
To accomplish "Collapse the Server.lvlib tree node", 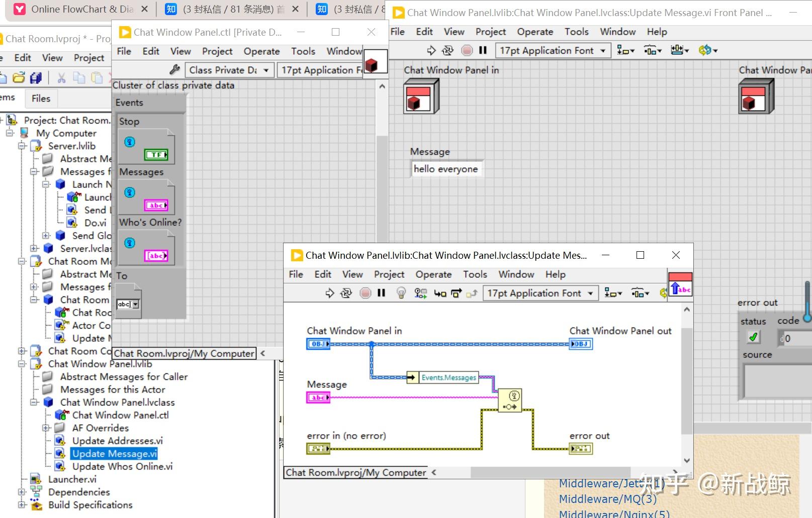I will click(22, 146).
